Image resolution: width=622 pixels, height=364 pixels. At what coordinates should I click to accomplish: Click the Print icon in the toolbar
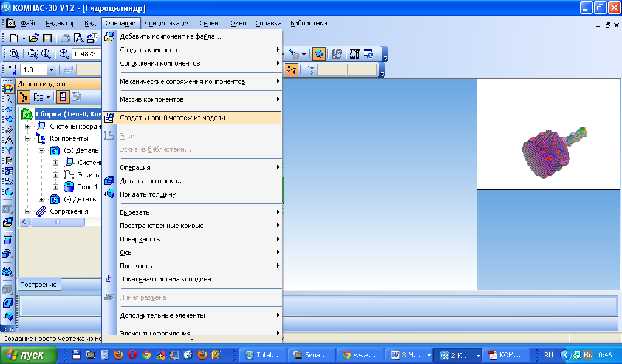coord(66,38)
